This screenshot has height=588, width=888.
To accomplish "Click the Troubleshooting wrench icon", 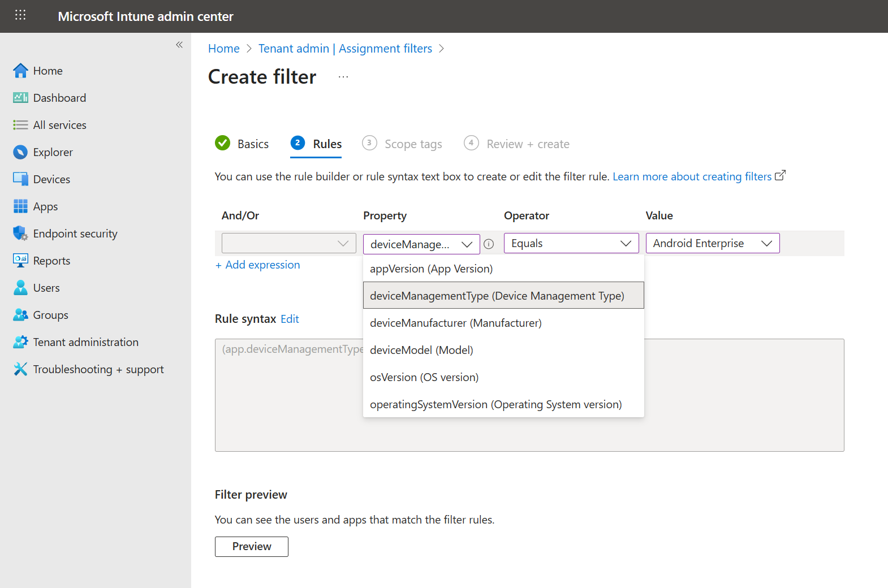I will pyautogui.click(x=20, y=369).
